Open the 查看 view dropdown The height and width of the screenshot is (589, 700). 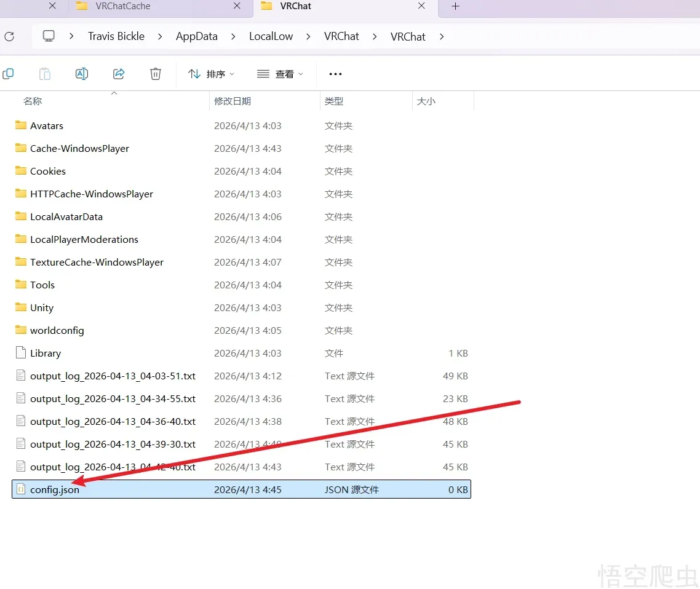(280, 74)
